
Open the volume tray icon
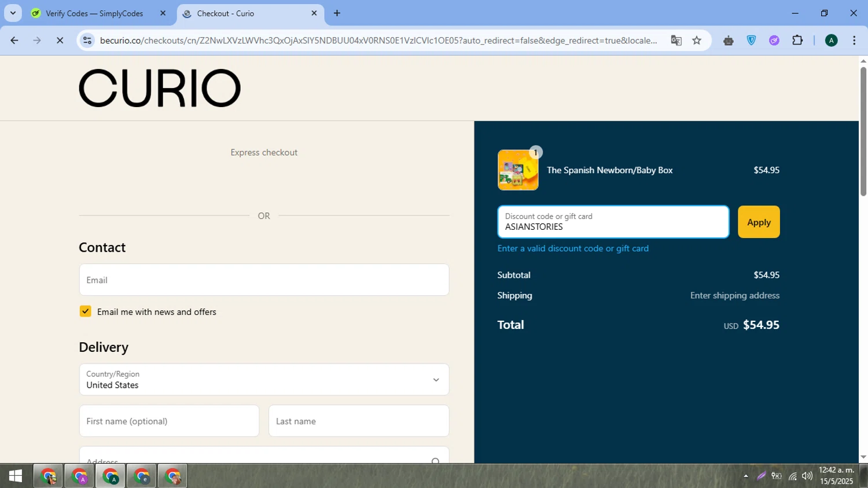point(807,476)
